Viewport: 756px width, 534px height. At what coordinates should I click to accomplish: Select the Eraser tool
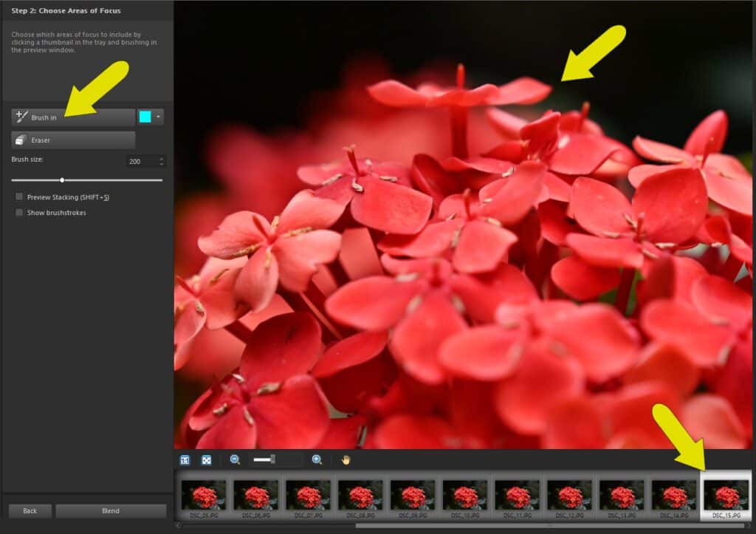72,140
